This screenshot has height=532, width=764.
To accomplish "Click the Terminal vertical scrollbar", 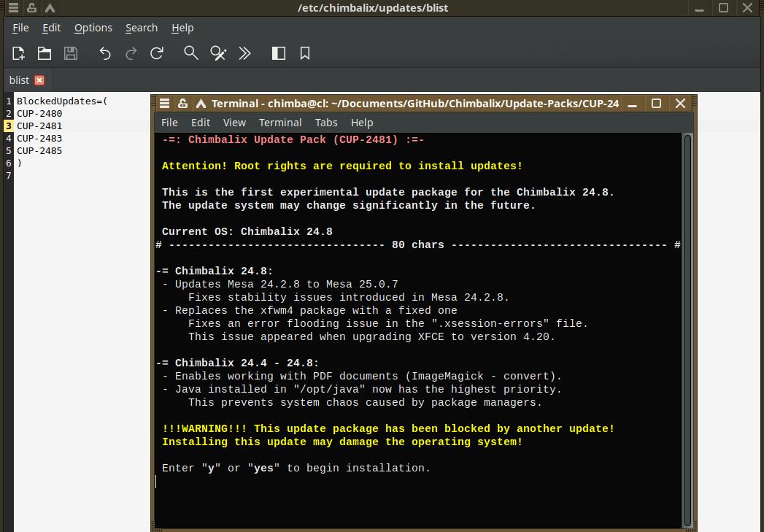I will pyautogui.click(x=687, y=331).
